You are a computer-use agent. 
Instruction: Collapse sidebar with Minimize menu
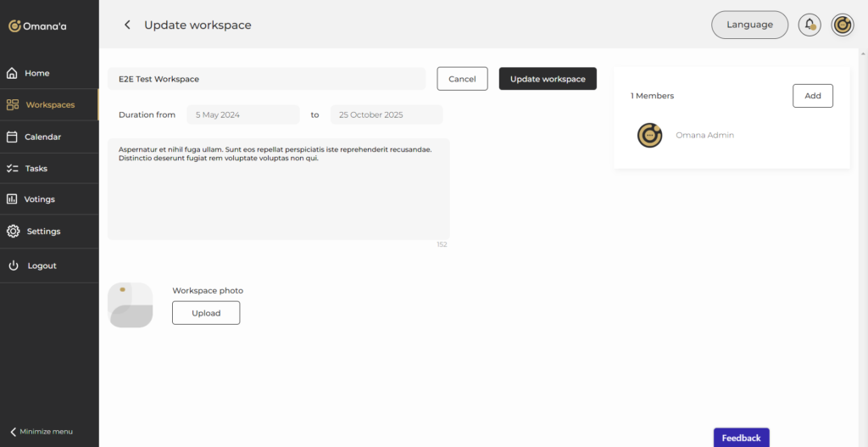point(42,432)
